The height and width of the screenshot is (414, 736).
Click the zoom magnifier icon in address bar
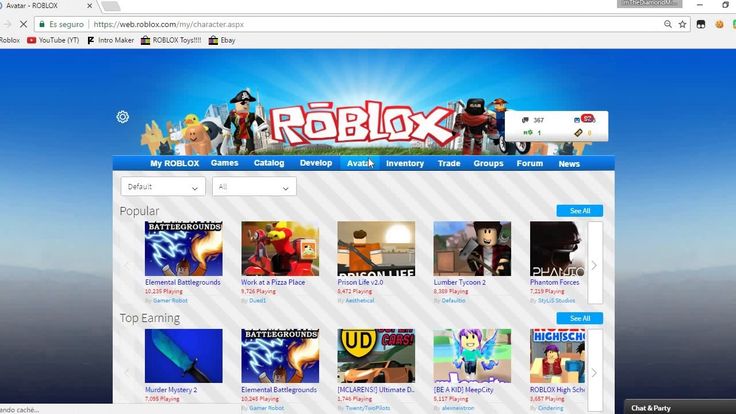[x=667, y=24]
